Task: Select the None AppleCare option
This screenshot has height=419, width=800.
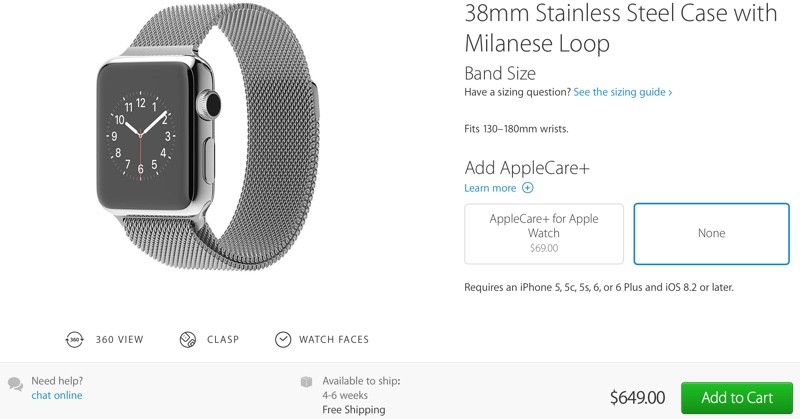Action: tap(711, 234)
